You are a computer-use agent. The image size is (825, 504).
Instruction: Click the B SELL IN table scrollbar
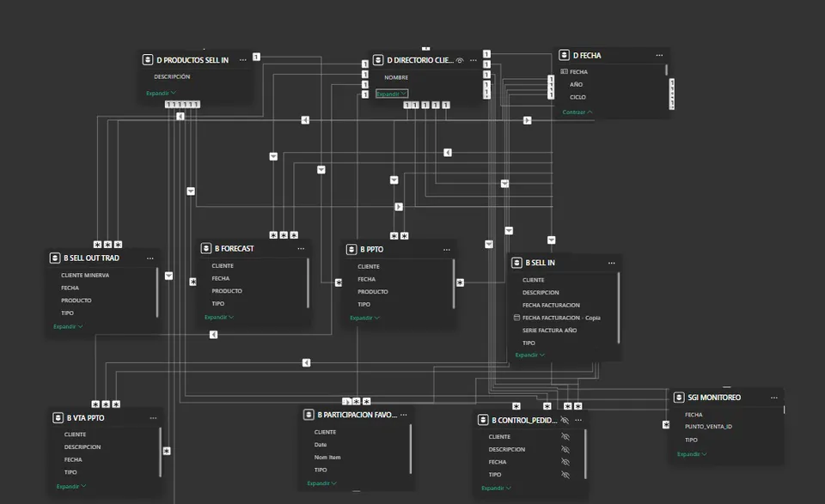pos(618,307)
